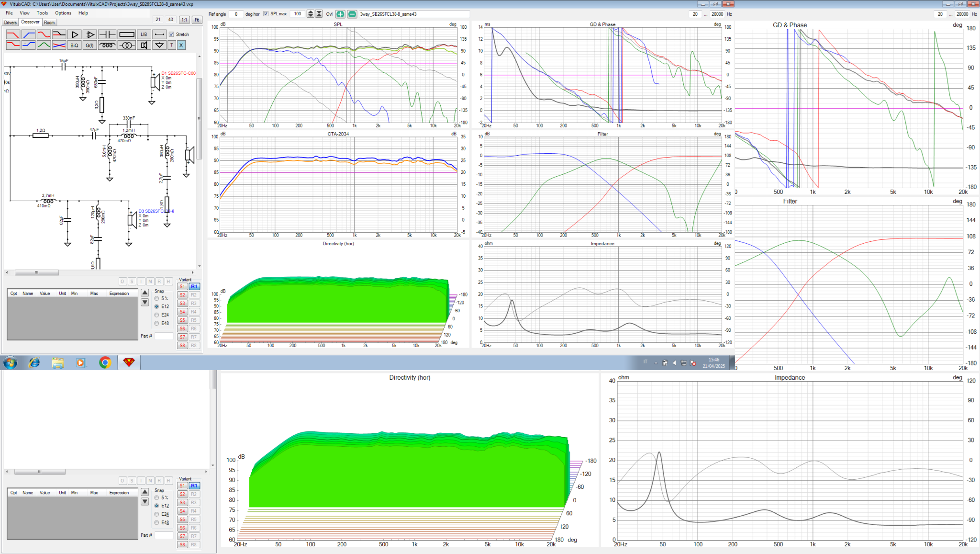Pick the black-red shelving filter icon
The height and width of the screenshot is (554, 980).
coord(59,34)
